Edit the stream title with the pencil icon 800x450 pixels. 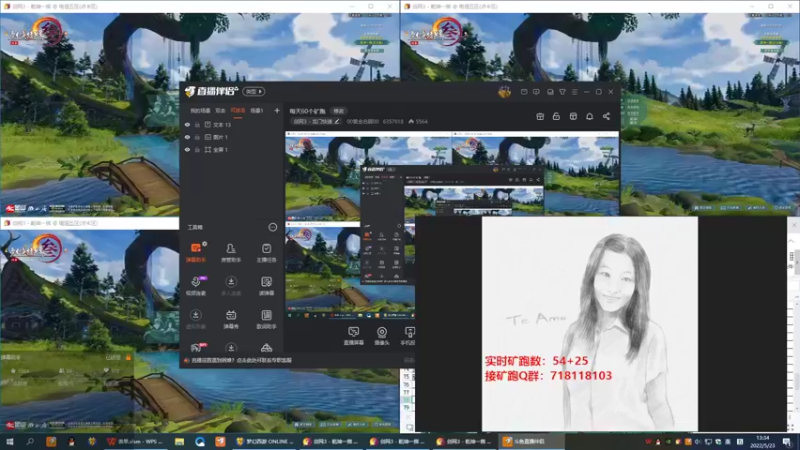(337, 121)
